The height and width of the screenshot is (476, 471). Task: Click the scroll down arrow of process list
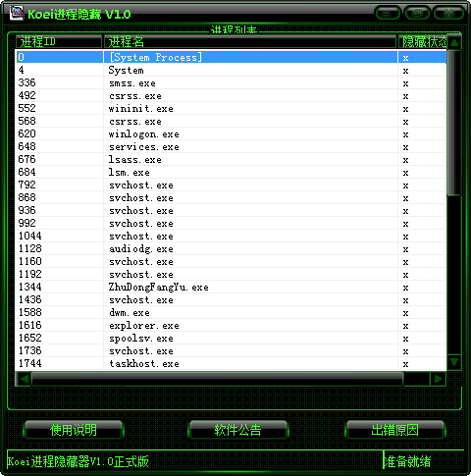(454, 362)
